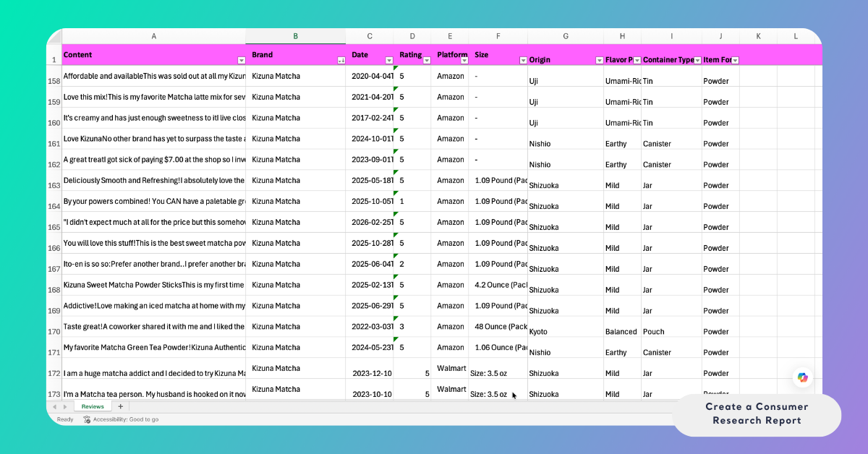Select row 170 header
Screen dimensions: 868x454
coord(54,327)
